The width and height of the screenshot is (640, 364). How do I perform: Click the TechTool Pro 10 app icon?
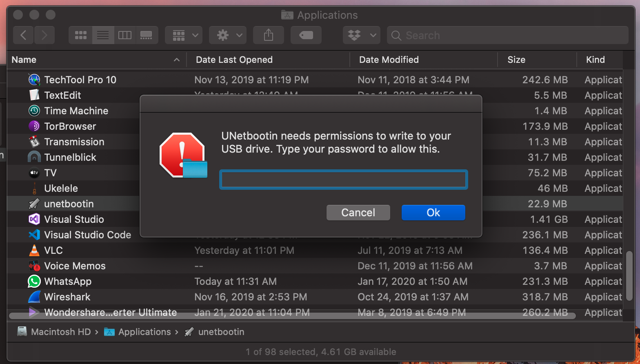[34, 80]
